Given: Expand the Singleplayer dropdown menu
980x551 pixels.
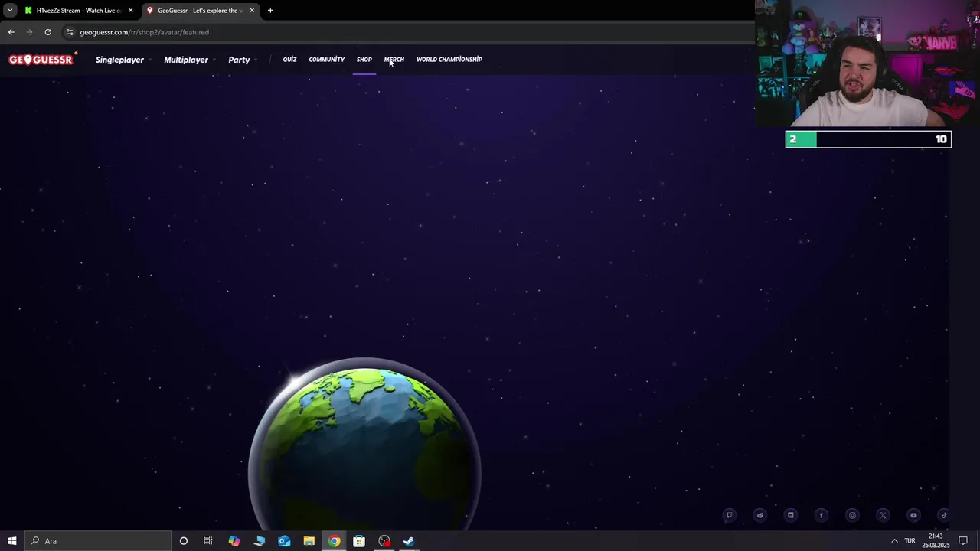Looking at the screenshot, I should tap(122, 60).
